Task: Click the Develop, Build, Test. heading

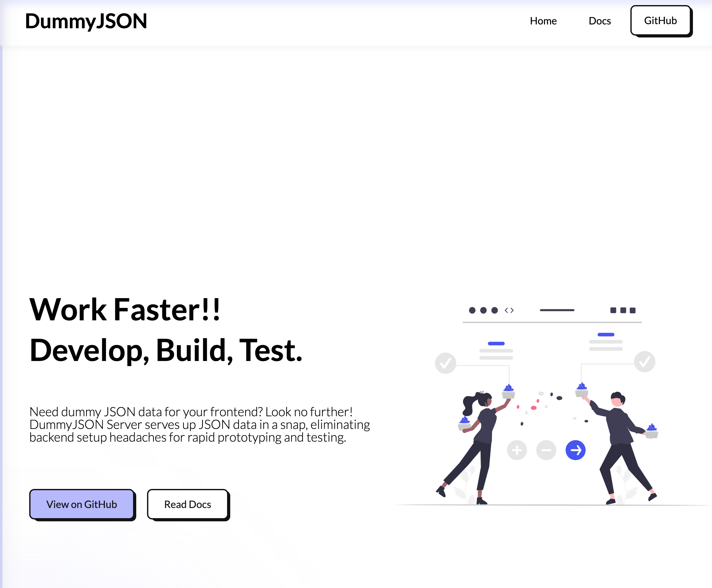Action: [x=166, y=350]
